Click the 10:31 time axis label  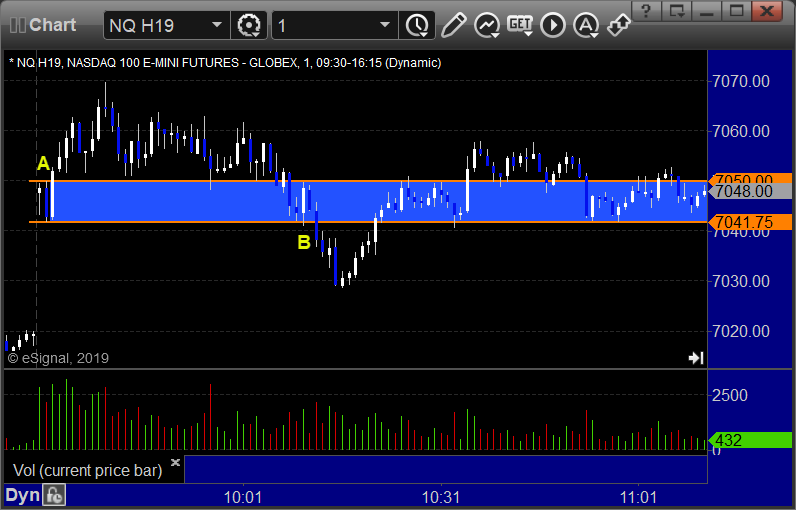pyautogui.click(x=441, y=497)
